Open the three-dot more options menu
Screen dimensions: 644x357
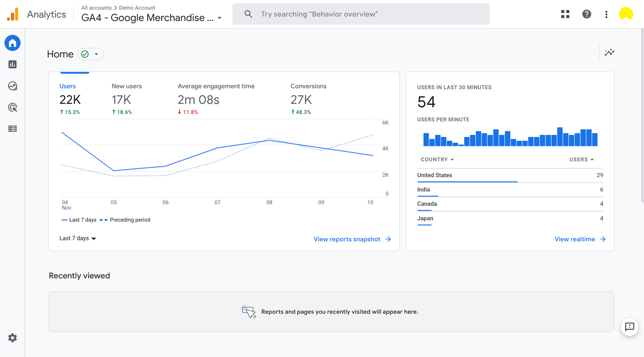tap(606, 14)
